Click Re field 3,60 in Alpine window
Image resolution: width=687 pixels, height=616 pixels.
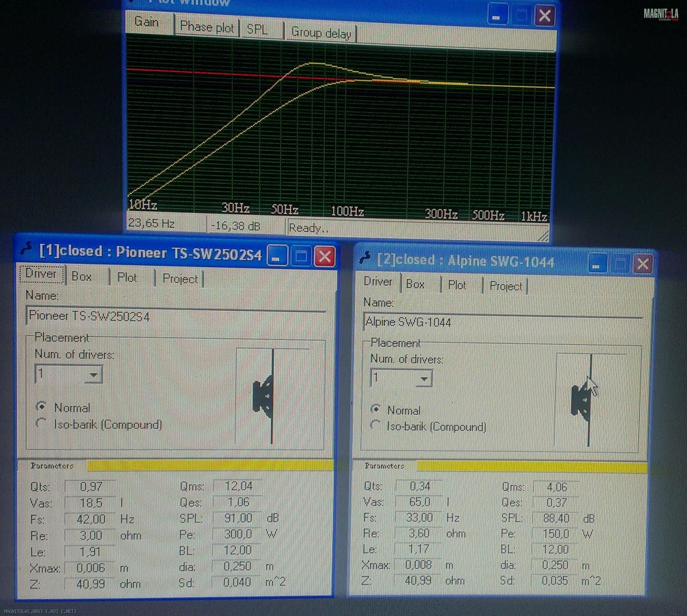[419, 533]
